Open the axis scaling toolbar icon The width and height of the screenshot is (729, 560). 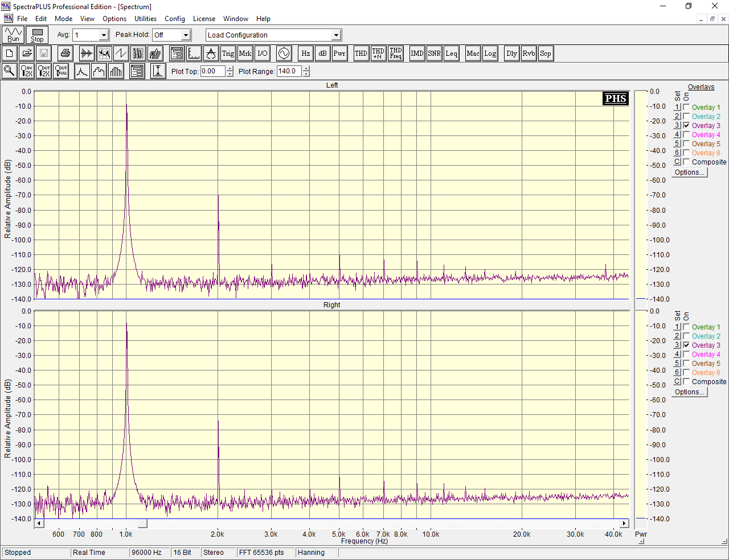point(194,53)
